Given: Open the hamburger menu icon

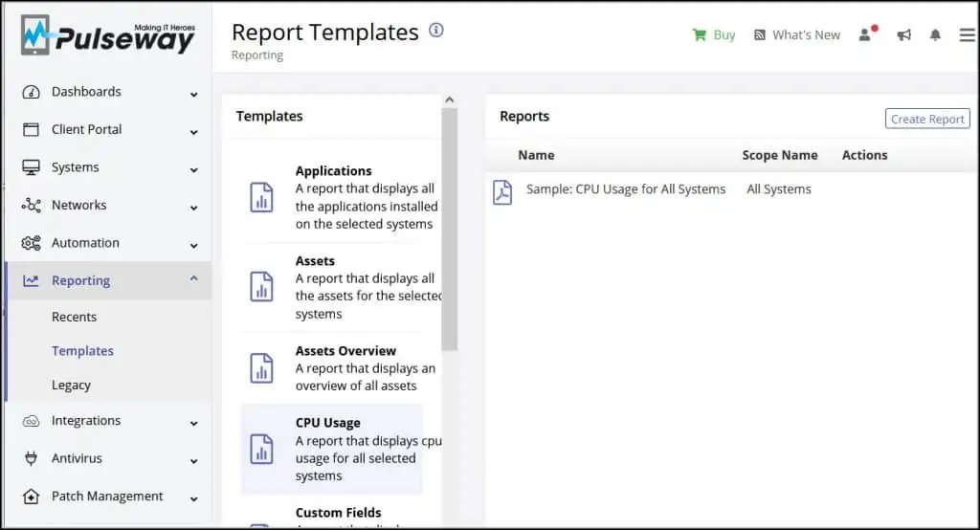Looking at the screenshot, I should coord(967,35).
